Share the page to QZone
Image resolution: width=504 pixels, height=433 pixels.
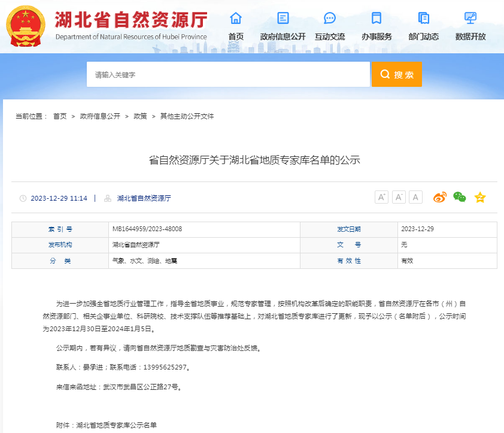point(479,197)
